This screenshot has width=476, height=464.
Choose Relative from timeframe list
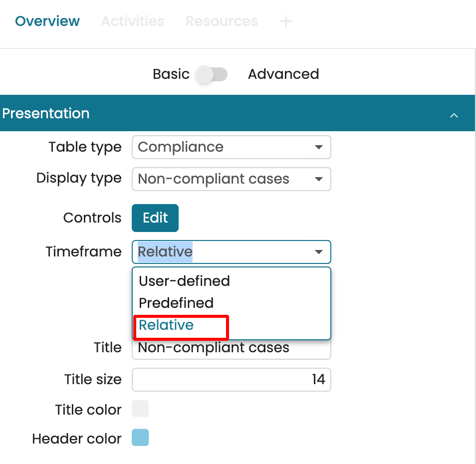point(166,325)
